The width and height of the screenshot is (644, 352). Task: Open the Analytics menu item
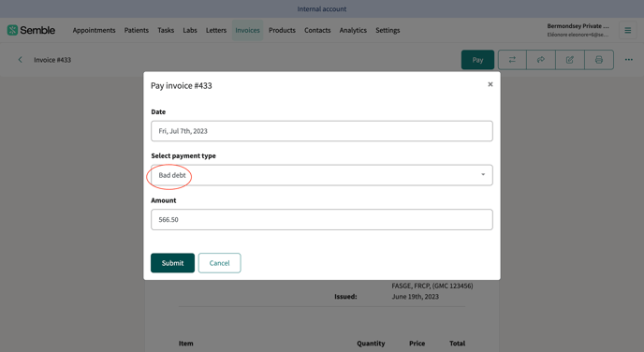(353, 30)
